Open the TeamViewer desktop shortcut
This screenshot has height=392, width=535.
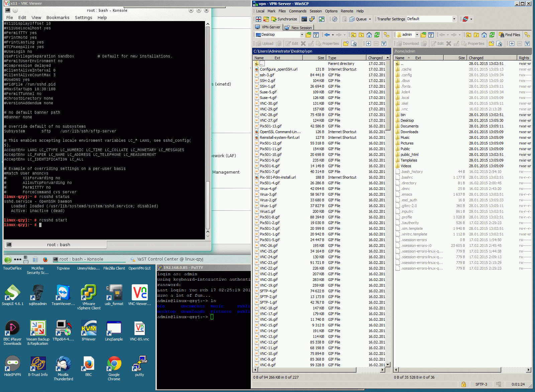coord(63,295)
